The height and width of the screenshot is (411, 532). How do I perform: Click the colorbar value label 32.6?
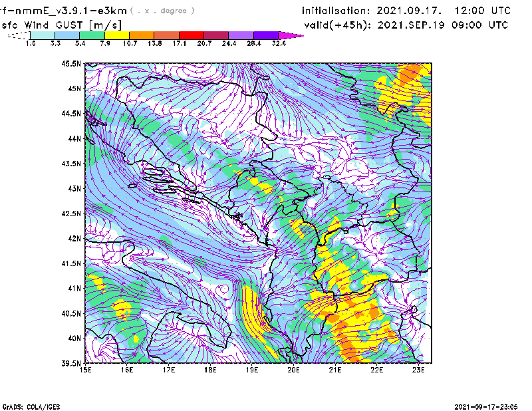tap(279, 43)
